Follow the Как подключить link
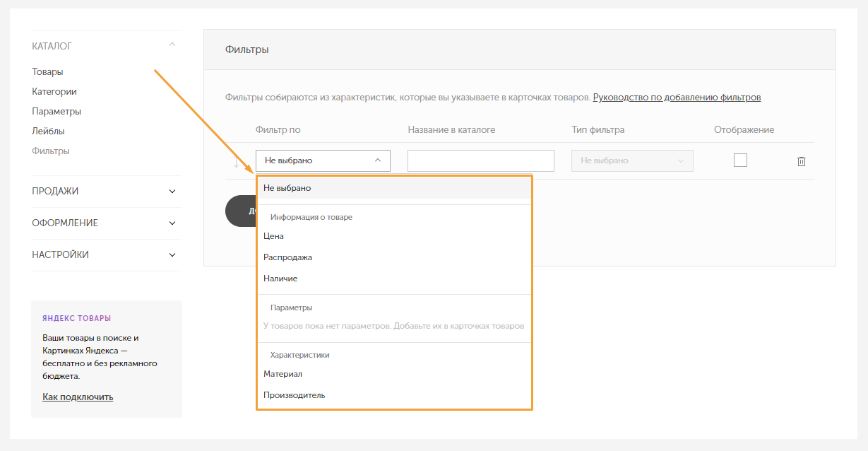This screenshot has height=451, width=868. pyautogui.click(x=78, y=397)
